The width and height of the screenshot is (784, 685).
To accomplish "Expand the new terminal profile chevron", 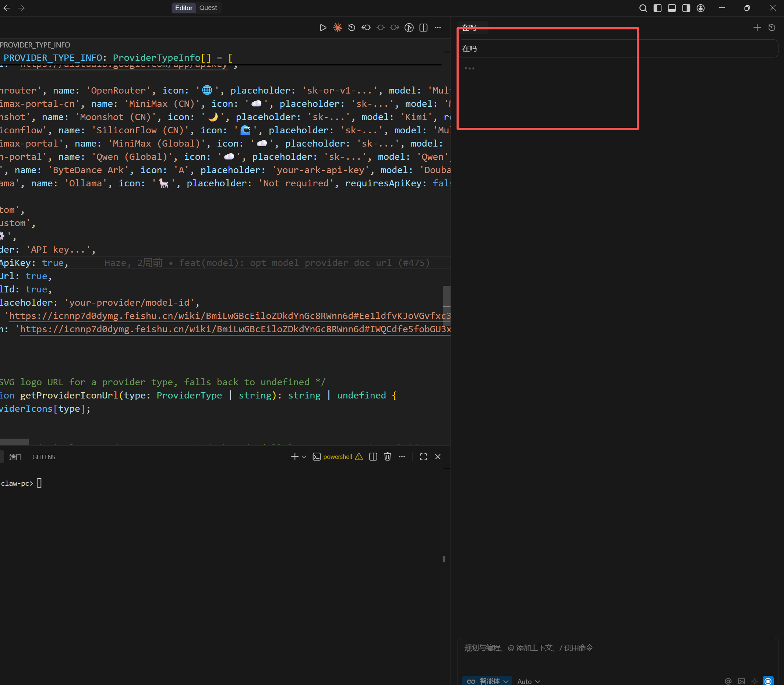I will pyautogui.click(x=304, y=457).
